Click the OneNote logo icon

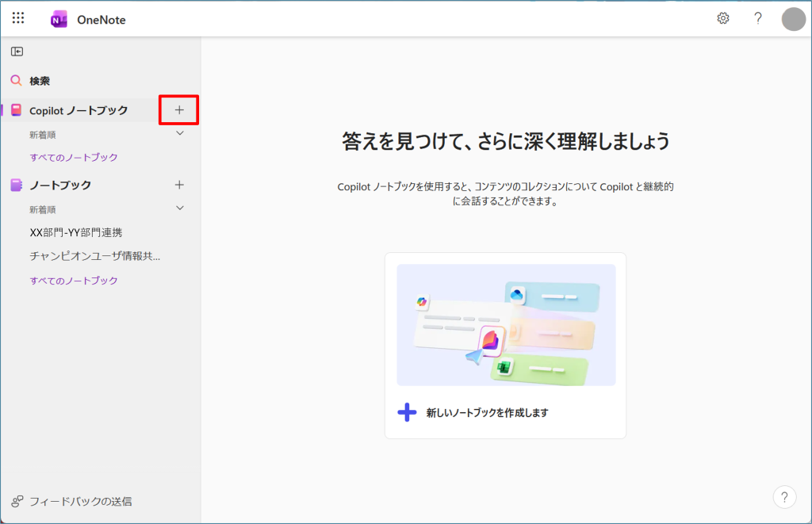click(x=59, y=20)
